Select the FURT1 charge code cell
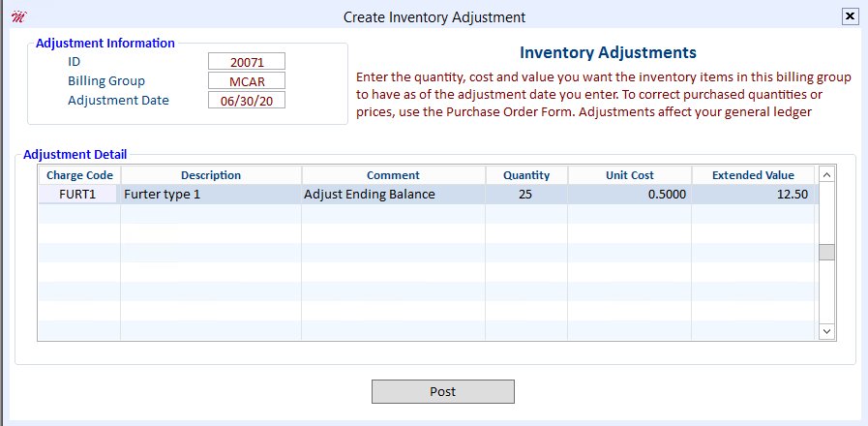The height and width of the screenshot is (426, 868). click(78, 195)
